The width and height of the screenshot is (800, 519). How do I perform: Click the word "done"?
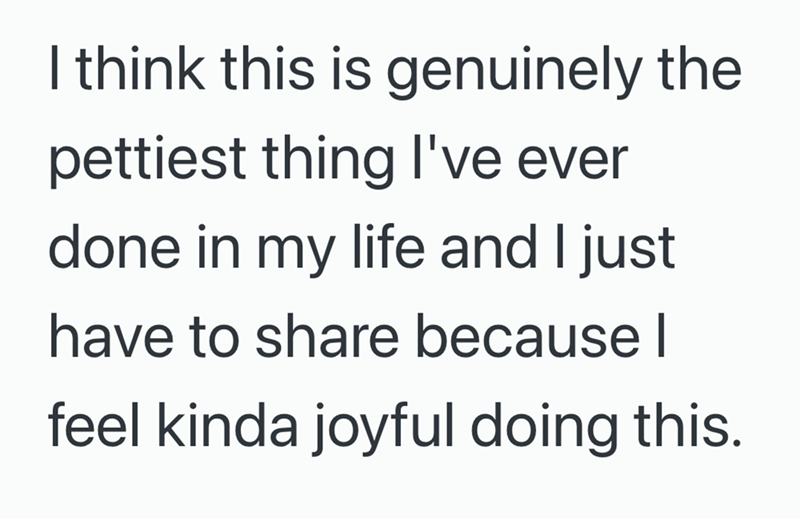tap(115, 246)
